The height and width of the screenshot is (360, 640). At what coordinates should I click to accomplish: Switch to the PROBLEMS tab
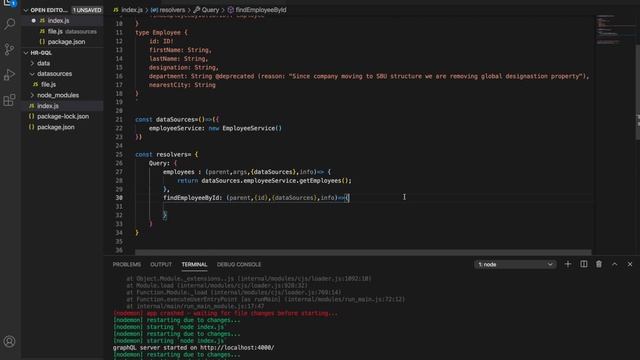point(127,264)
